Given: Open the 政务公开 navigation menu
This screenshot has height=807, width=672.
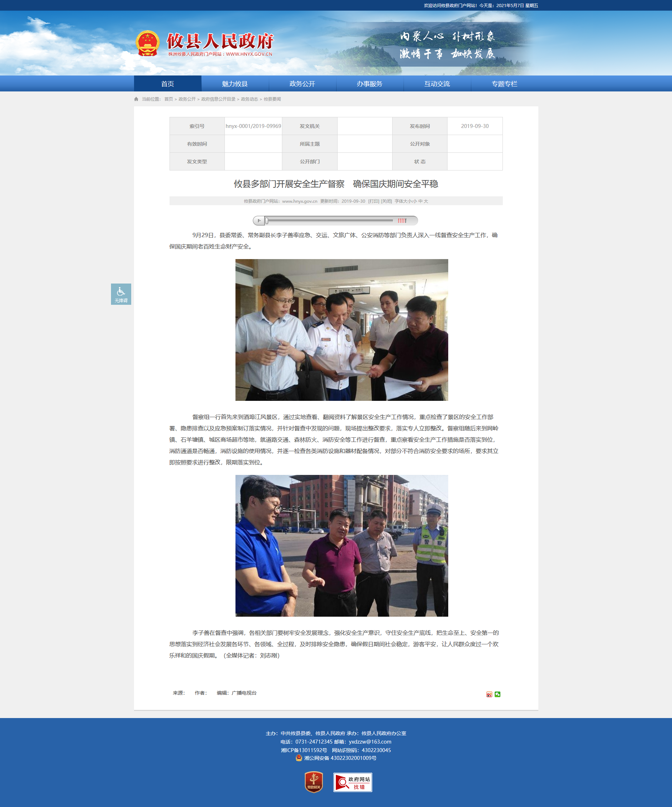Looking at the screenshot, I should 302,84.
